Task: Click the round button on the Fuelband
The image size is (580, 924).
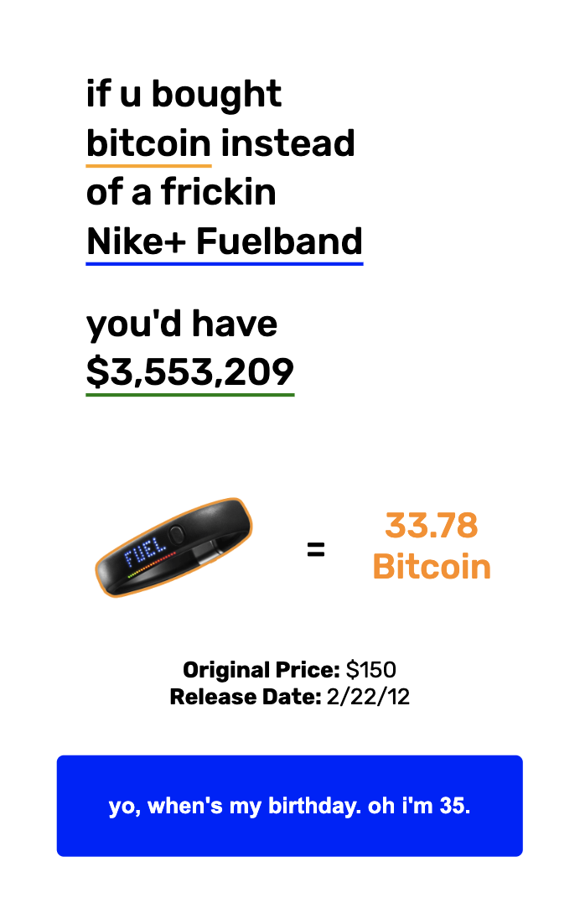Action: pos(176,533)
